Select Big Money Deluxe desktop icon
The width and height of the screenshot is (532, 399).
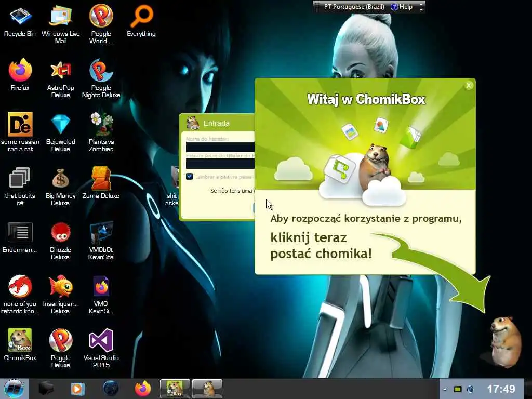click(60, 187)
